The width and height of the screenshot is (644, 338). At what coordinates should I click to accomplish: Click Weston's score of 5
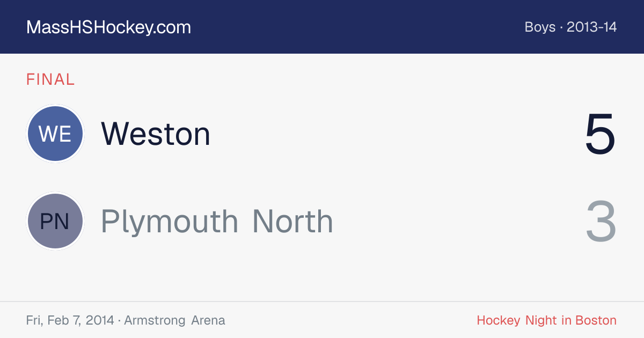tap(601, 134)
